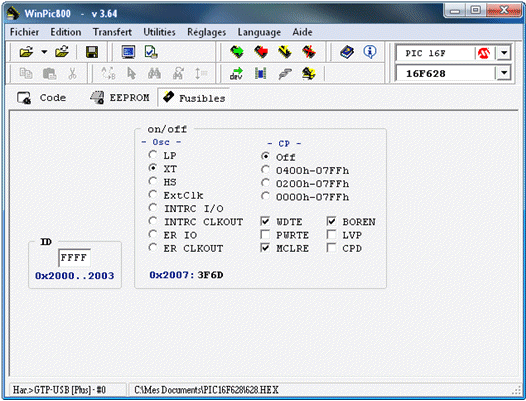
Task: Click the blue info bubble icon
Action: [x=370, y=52]
